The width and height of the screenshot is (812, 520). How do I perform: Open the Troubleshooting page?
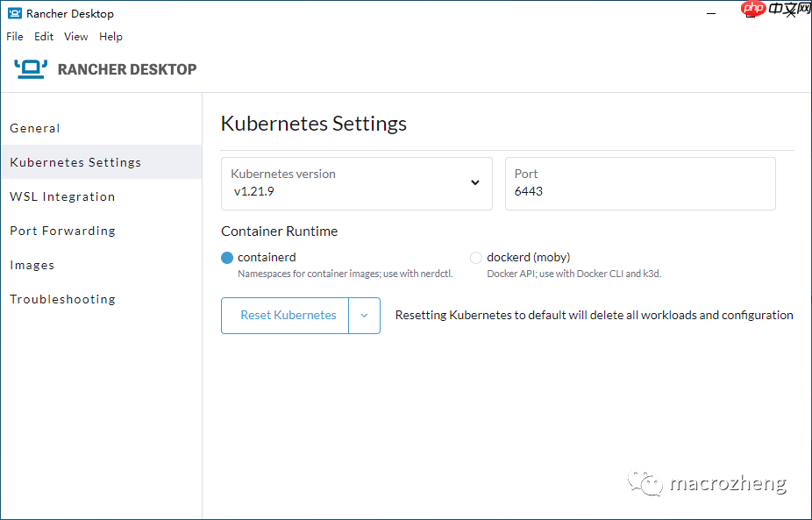click(x=62, y=299)
